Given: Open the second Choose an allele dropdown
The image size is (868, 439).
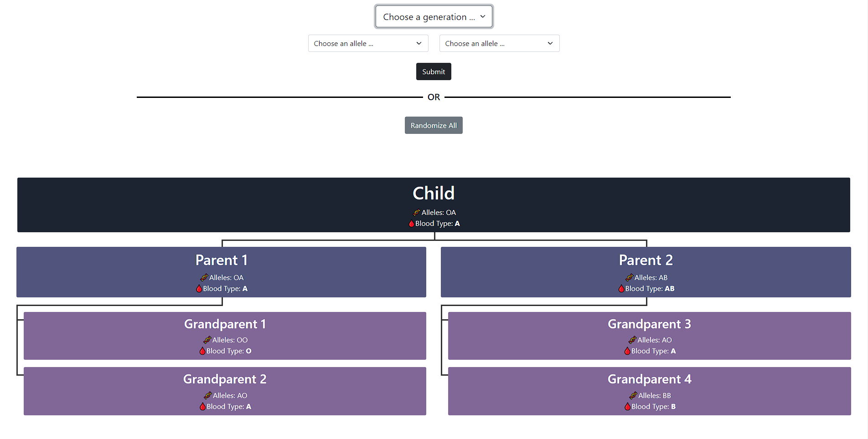Looking at the screenshot, I should click(499, 43).
